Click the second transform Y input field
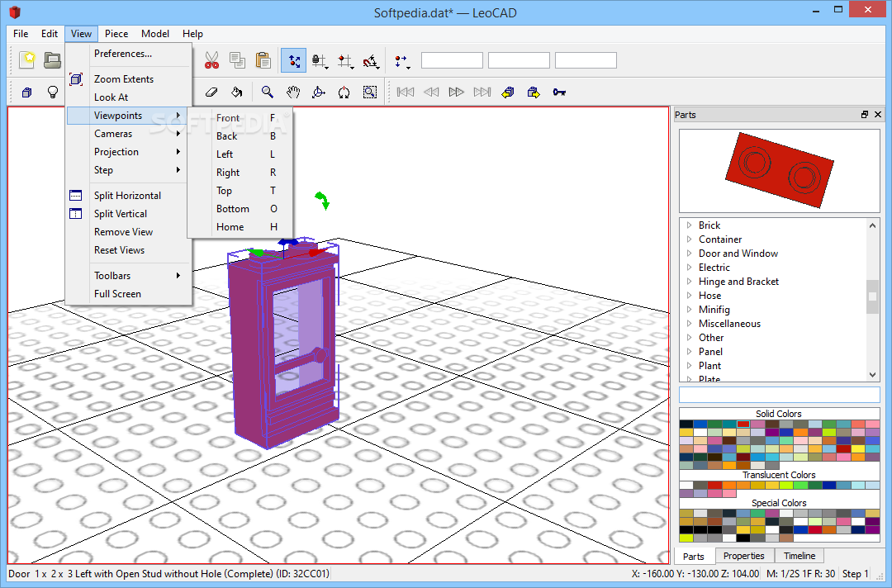Screen dimensions: 892x588 click(x=519, y=60)
